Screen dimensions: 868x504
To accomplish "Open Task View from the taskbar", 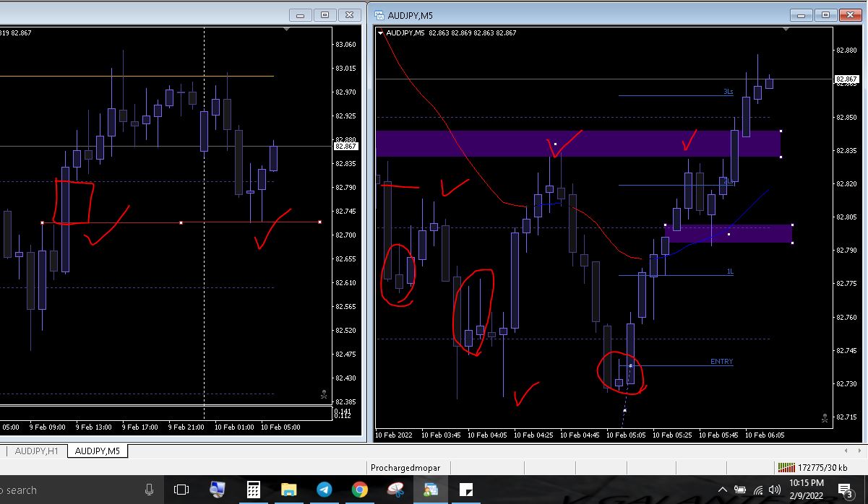I will tap(181, 490).
